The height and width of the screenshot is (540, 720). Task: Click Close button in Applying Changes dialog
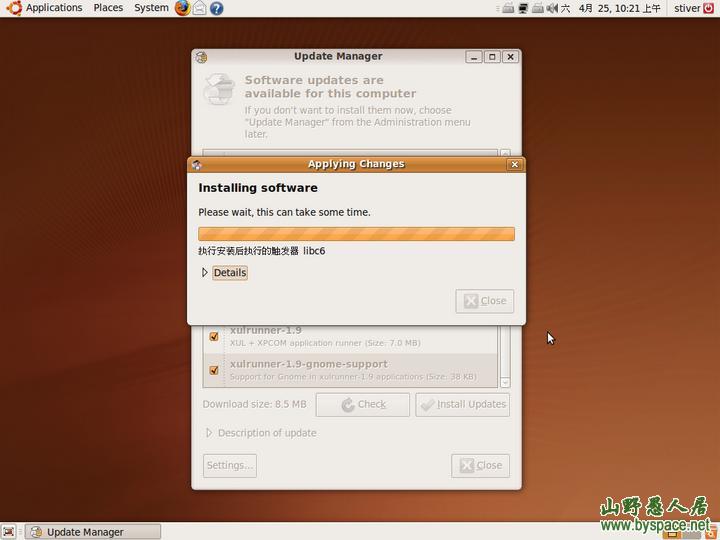tap(484, 301)
